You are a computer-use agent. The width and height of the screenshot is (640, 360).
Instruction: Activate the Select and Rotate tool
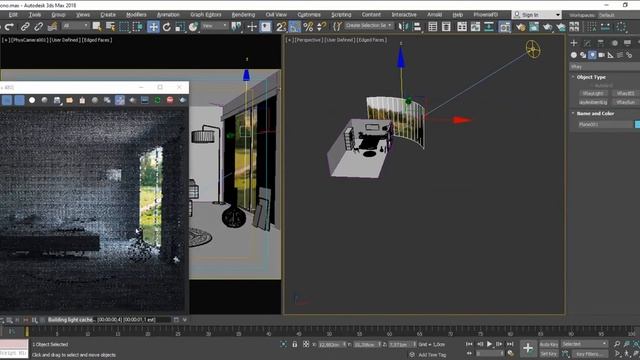pos(167,27)
